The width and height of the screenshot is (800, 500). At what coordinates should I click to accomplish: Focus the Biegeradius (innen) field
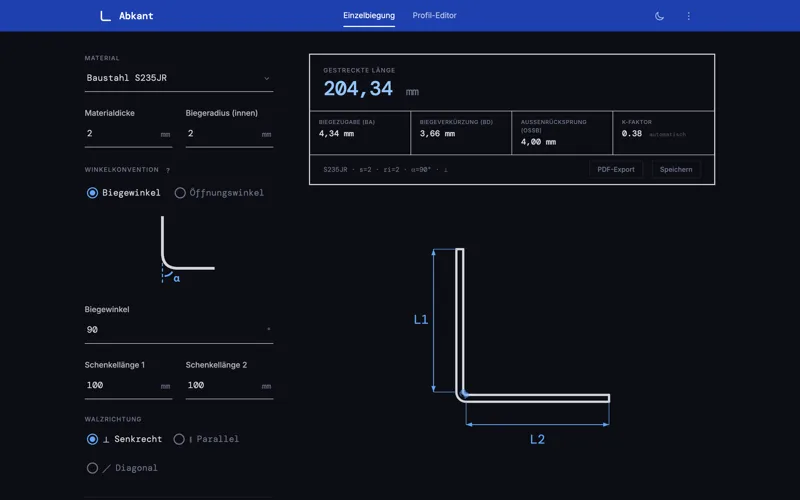(x=220, y=134)
